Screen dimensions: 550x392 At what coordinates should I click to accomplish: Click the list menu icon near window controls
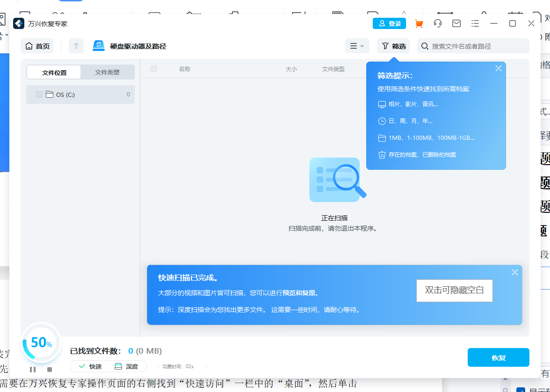pyautogui.click(x=475, y=23)
